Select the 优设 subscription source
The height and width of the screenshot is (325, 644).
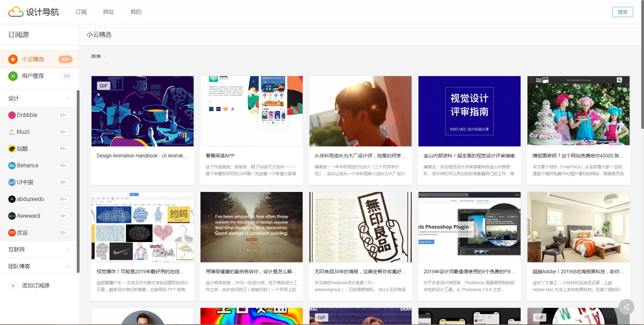coord(38,233)
